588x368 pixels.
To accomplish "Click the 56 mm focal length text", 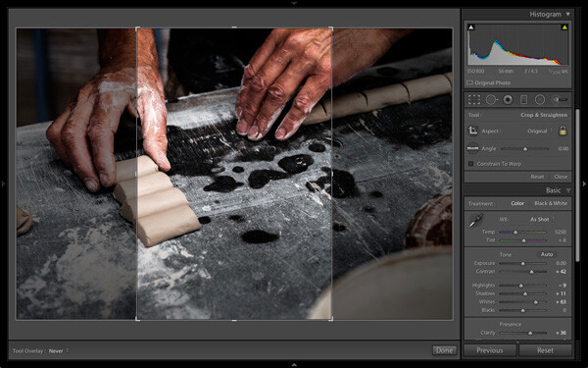I will pos(506,71).
